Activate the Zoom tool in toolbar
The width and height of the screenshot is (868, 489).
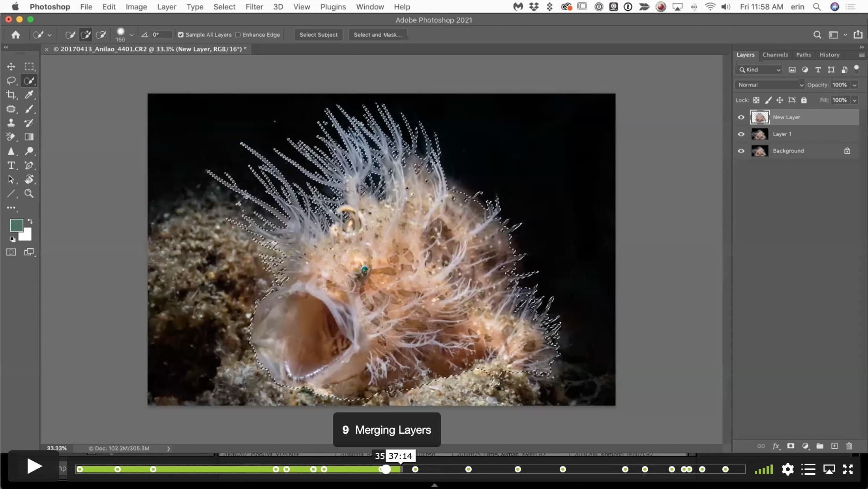pos(29,193)
